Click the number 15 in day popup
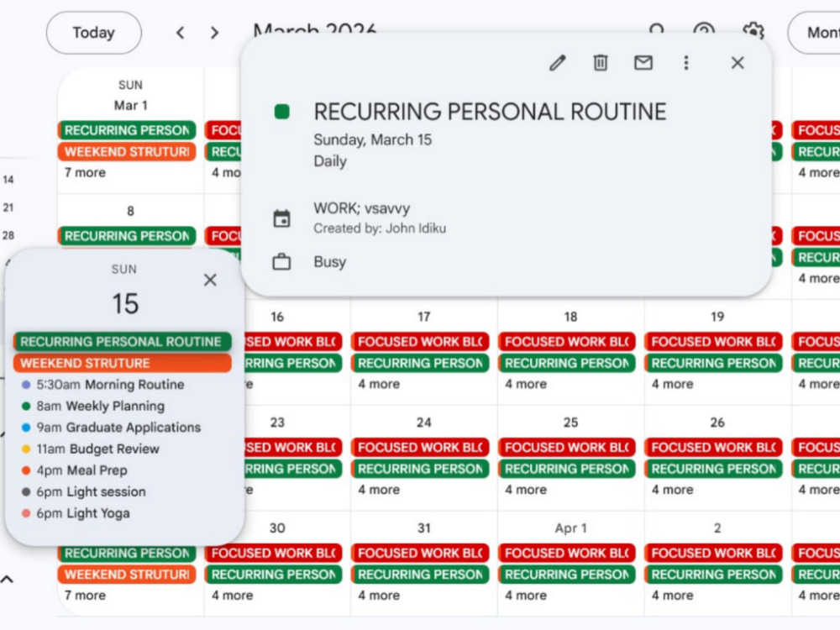Screen dimensions: 840x630 [x=125, y=304]
